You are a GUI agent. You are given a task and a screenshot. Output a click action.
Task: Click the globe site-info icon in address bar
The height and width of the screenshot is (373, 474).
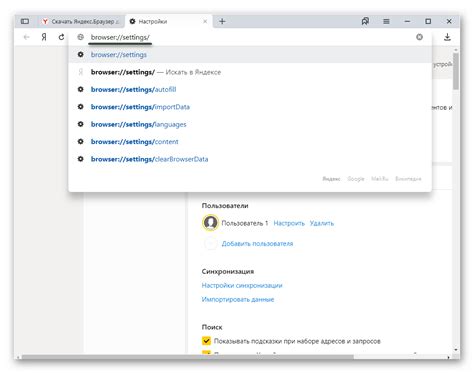(80, 37)
